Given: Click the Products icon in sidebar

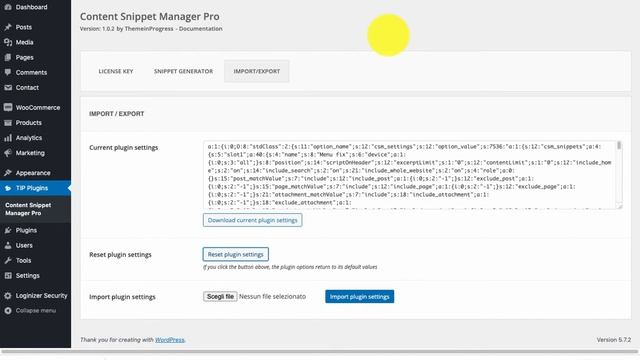Looking at the screenshot, I should point(8,122).
